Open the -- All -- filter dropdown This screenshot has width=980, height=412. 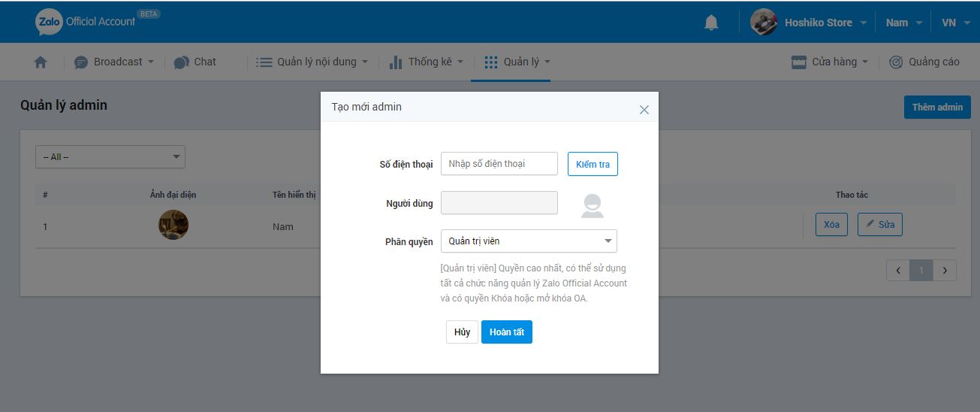coord(110,156)
